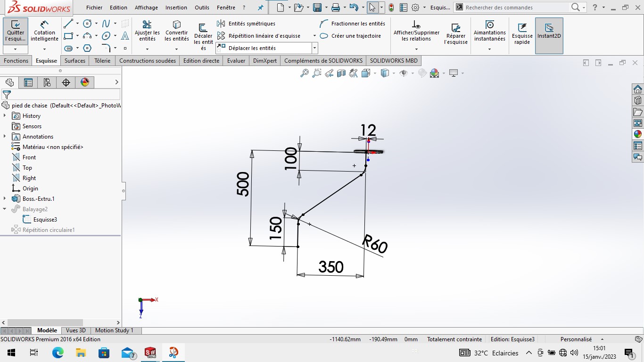
Task: Open Apply scene colored ball icon
Action: (x=435, y=73)
